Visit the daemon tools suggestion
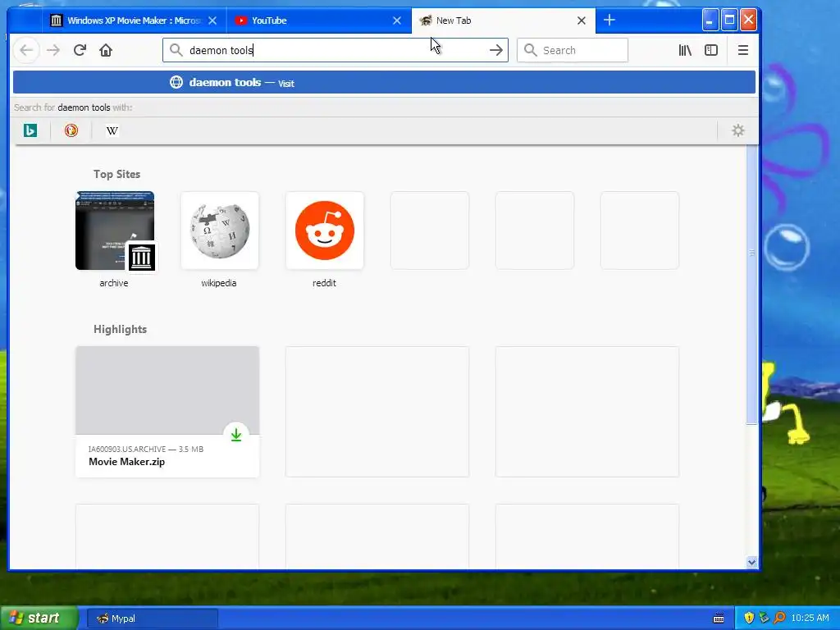The width and height of the screenshot is (840, 630). [x=384, y=83]
